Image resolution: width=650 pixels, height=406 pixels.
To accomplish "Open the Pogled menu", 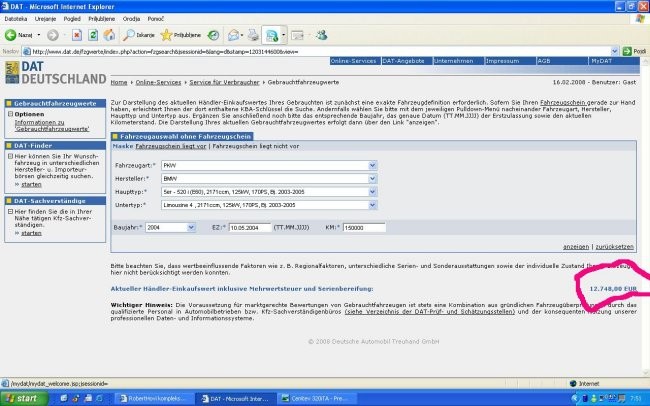I will [x=72, y=19].
